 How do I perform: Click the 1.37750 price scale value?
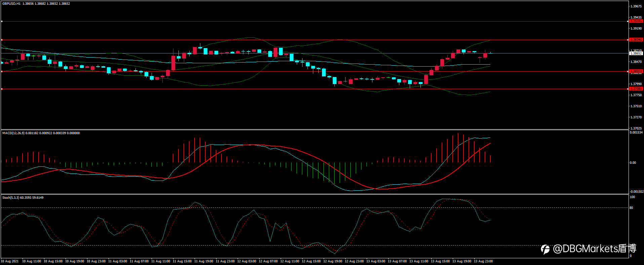[x=636, y=95]
